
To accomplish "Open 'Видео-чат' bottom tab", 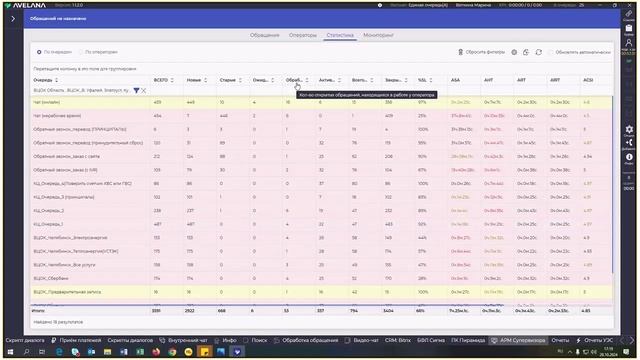I will 362,340.
